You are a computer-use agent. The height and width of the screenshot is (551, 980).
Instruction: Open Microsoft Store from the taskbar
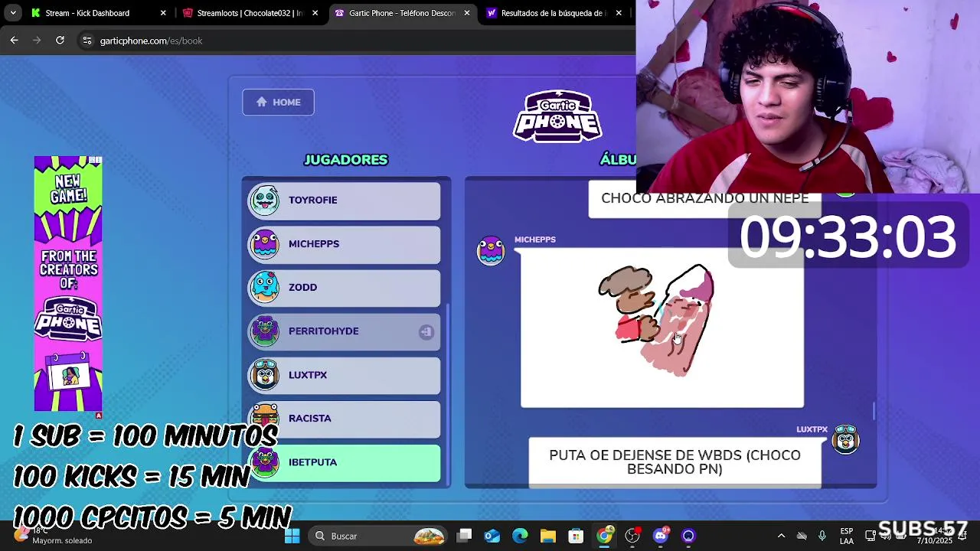pos(576,536)
